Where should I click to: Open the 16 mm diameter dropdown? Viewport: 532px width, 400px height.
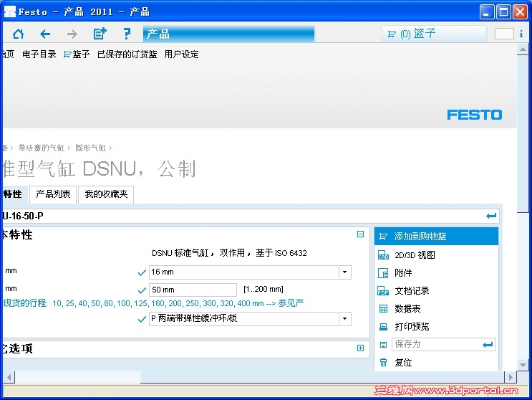coord(251,272)
